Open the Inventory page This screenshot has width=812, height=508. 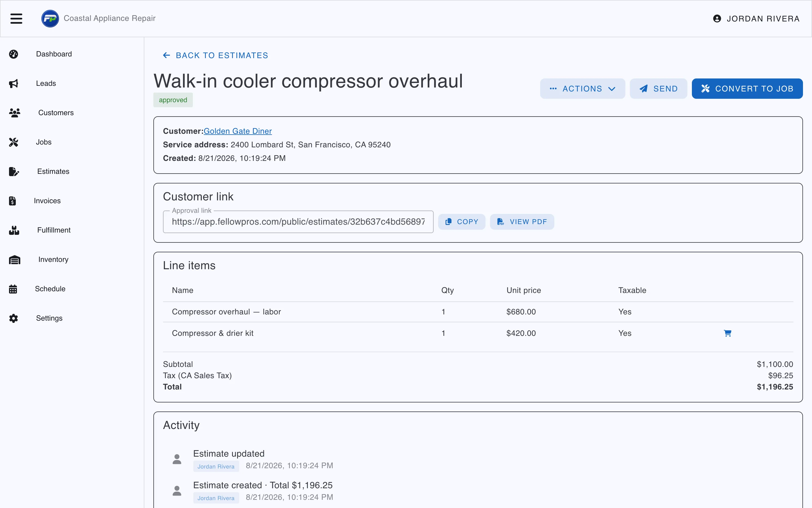tap(72, 259)
